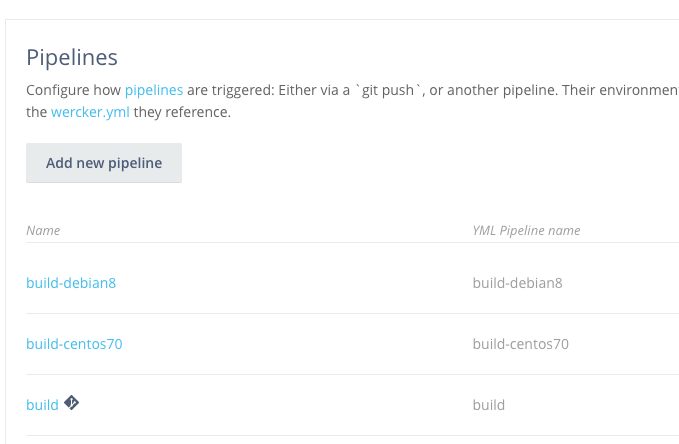Click the git push trigger icon beside build
Screen dimensions: 679x444
pos(71,403)
